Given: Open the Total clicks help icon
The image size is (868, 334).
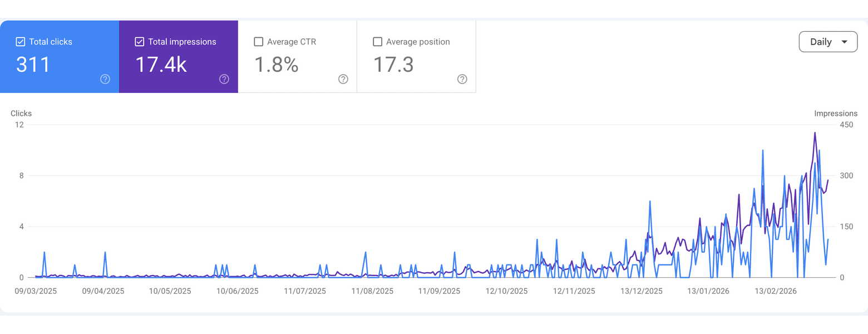Looking at the screenshot, I should [x=105, y=79].
